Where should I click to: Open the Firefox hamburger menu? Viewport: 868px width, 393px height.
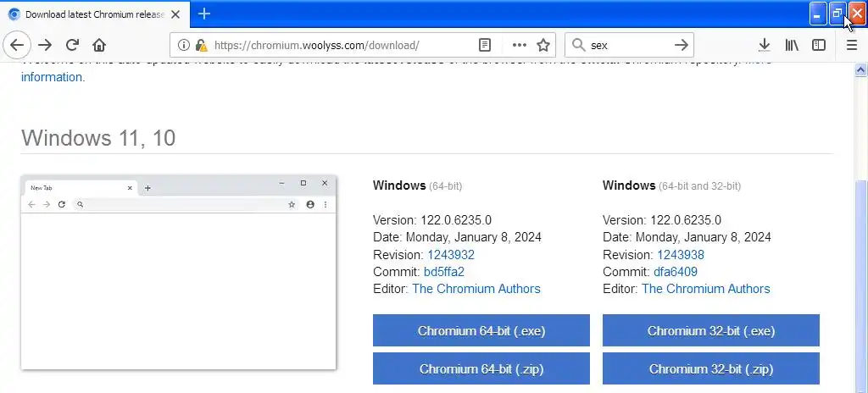(x=852, y=45)
